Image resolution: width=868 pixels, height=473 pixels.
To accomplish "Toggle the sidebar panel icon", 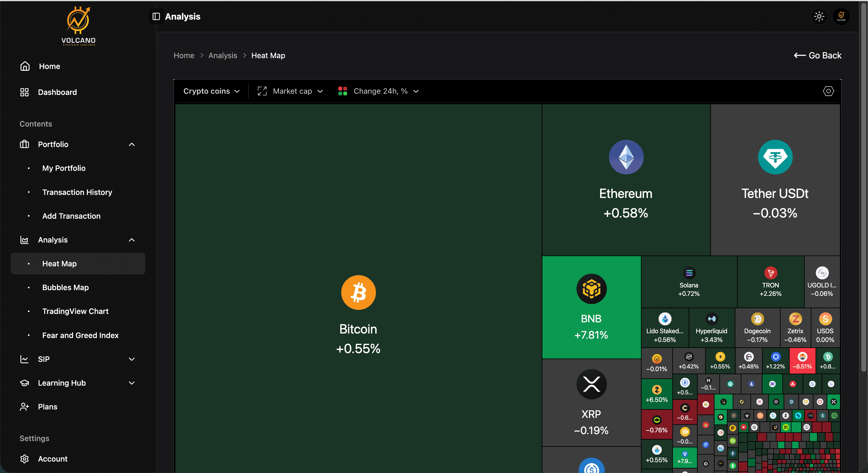I will (156, 17).
